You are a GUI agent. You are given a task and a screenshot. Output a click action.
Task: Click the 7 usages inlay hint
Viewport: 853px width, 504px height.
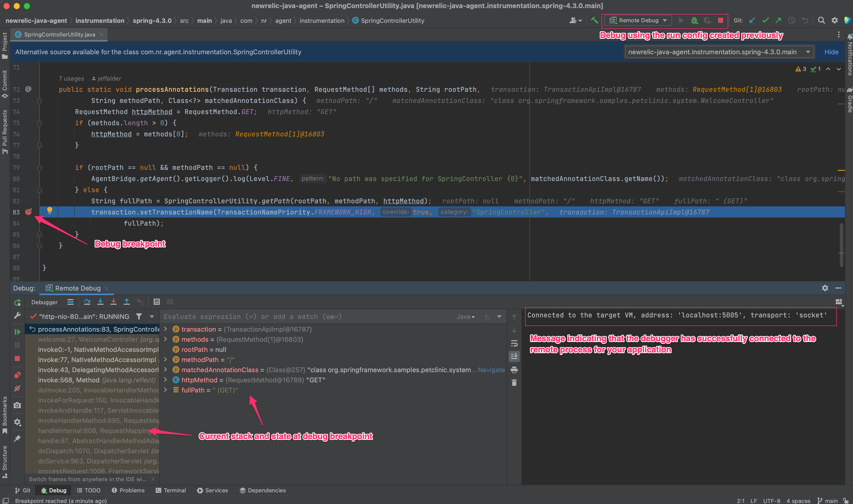[x=71, y=78]
